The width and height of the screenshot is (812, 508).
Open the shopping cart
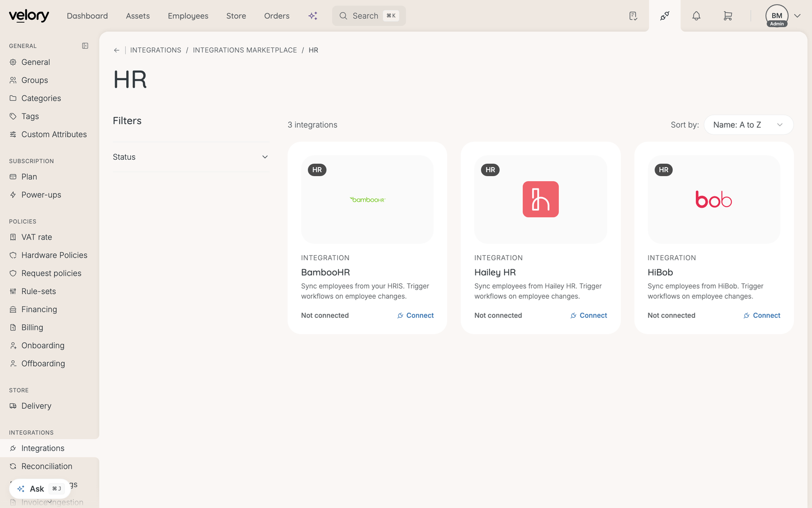(x=728, y=16)
